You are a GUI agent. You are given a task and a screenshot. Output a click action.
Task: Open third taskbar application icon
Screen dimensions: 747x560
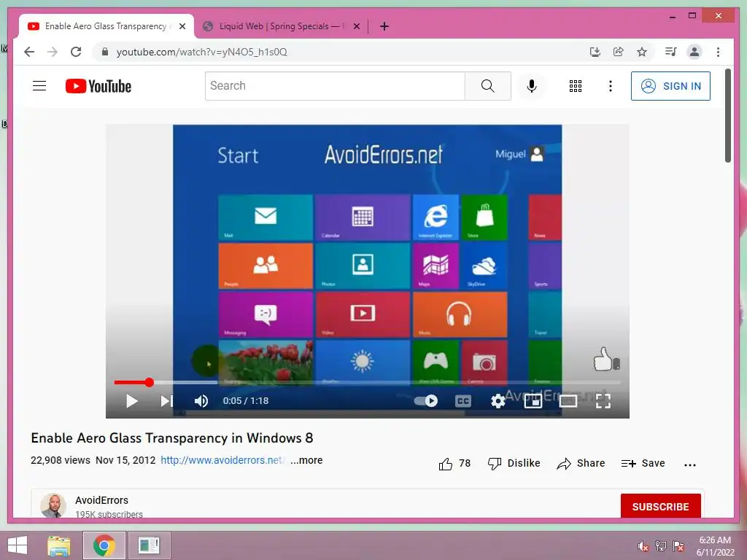tap(149, 545)
